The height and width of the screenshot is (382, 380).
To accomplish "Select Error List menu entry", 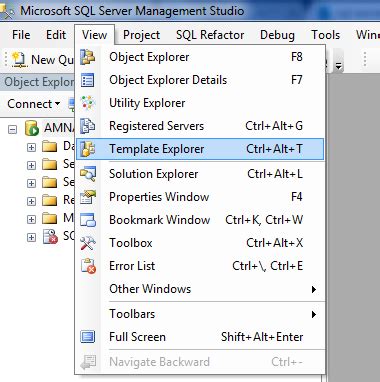I will (x=200, y=266).
